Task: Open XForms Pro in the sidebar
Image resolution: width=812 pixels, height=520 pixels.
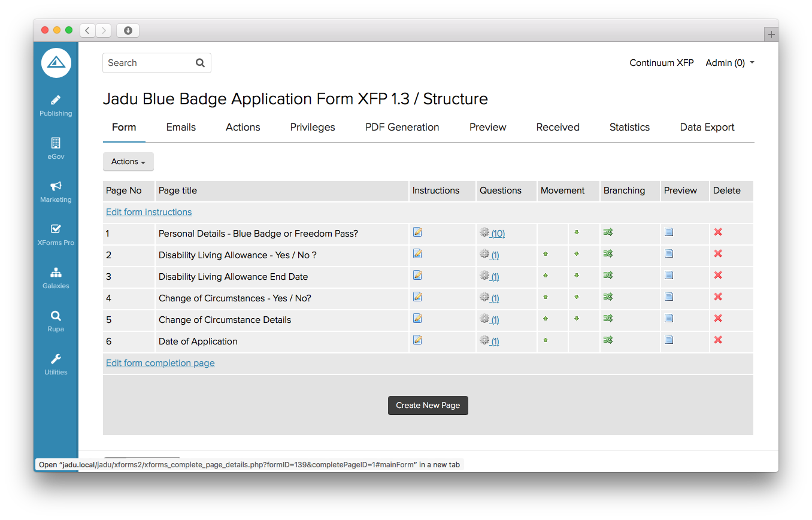Action: (56, 234)
